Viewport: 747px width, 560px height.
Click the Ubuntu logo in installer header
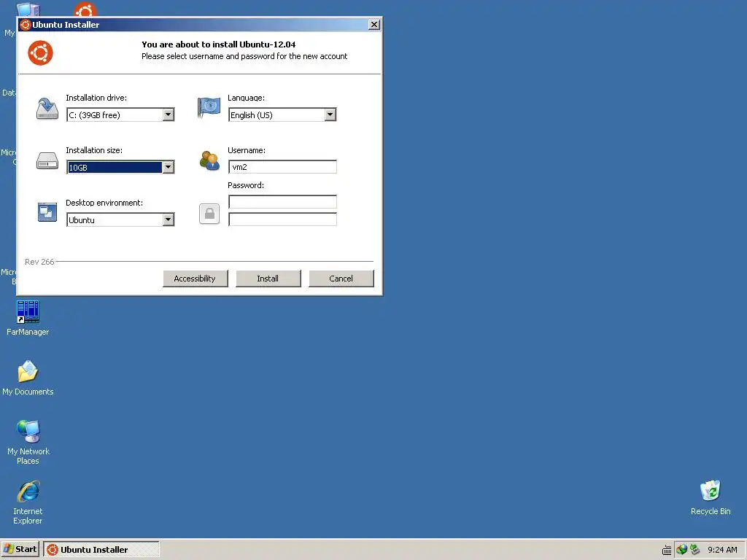point(41,52)
